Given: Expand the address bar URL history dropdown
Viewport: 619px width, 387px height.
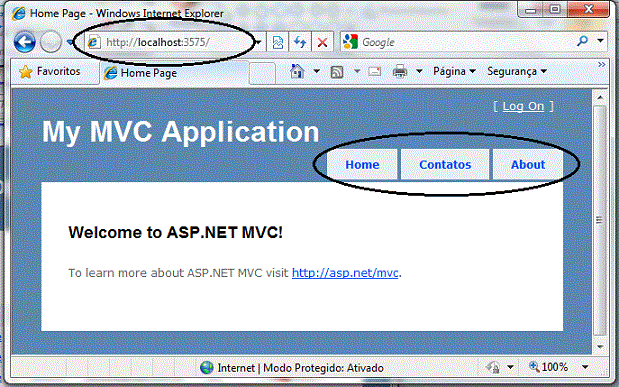Looking at the screenshot, I should pyautogui.click(x=259, y=42).
